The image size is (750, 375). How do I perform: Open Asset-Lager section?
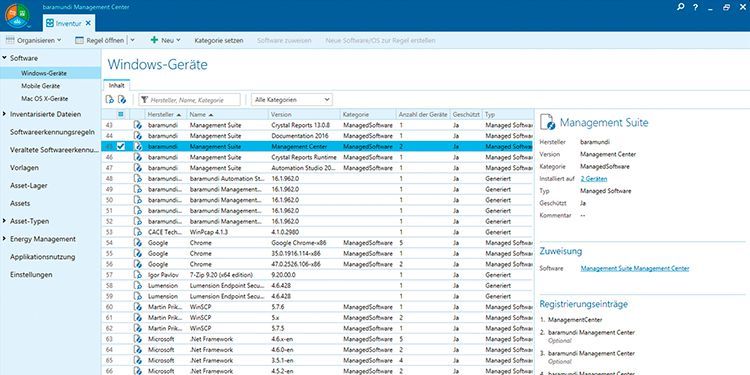tap(29, 186)
